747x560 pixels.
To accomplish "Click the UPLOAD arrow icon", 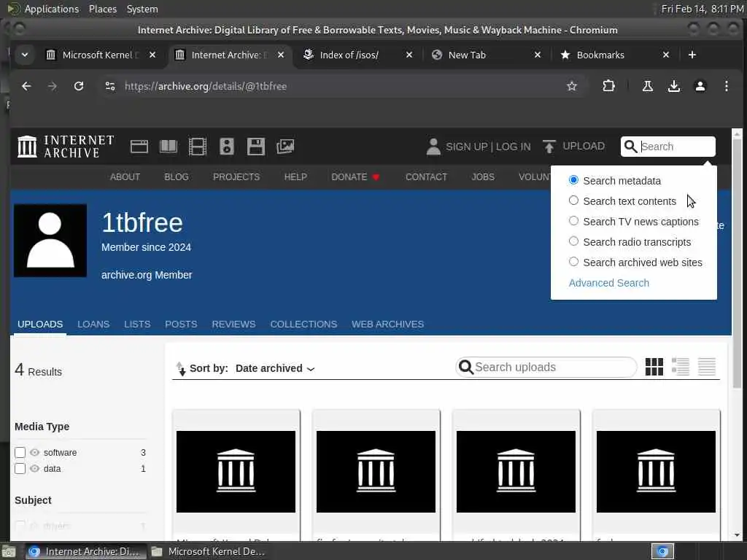I will click(549, 147).
